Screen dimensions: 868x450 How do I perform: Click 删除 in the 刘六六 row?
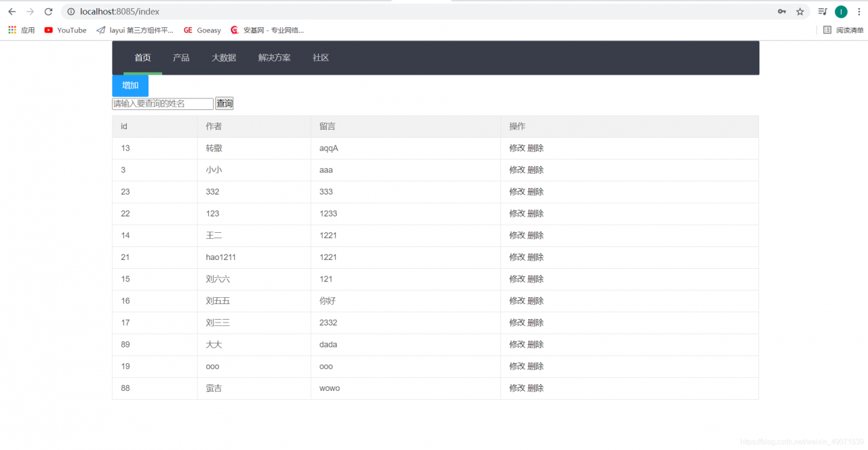click(x=536, y=278)
